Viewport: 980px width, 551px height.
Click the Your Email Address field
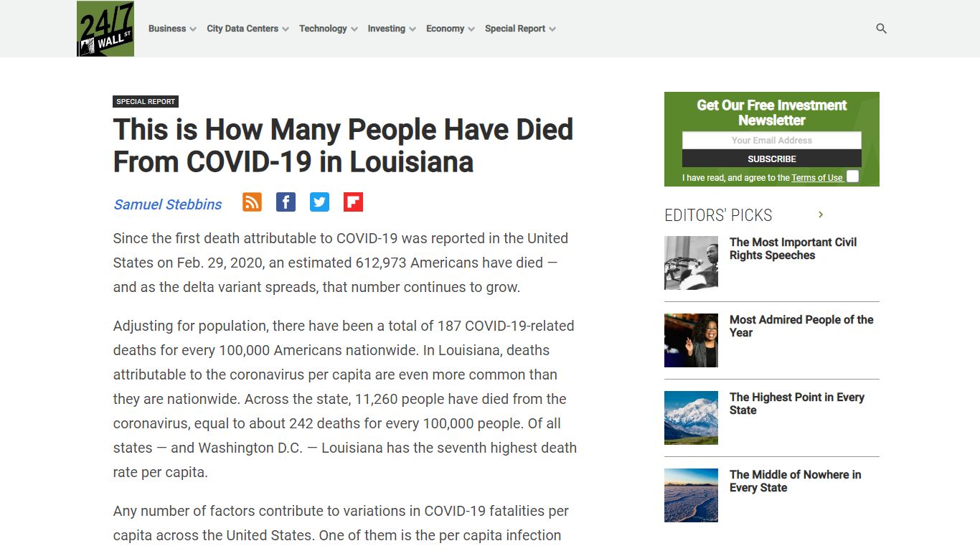(x=772, y=141)
